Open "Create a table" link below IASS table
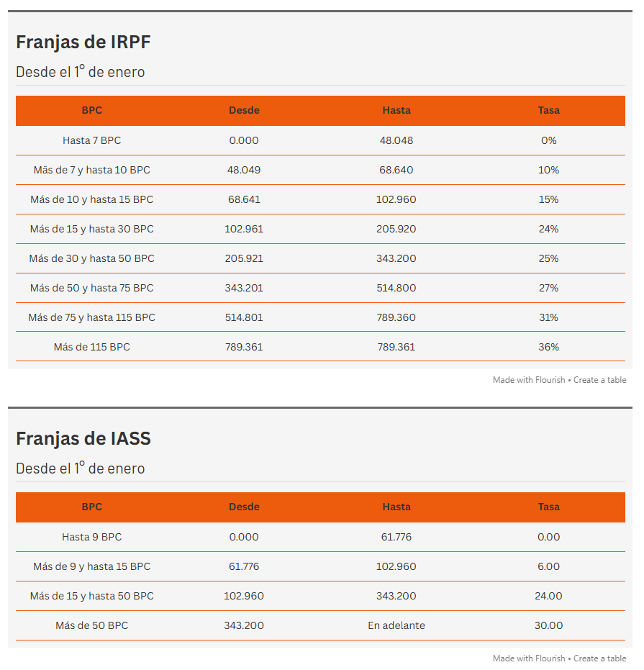Viewport: 644px width, 670px height. click(599, 658)
